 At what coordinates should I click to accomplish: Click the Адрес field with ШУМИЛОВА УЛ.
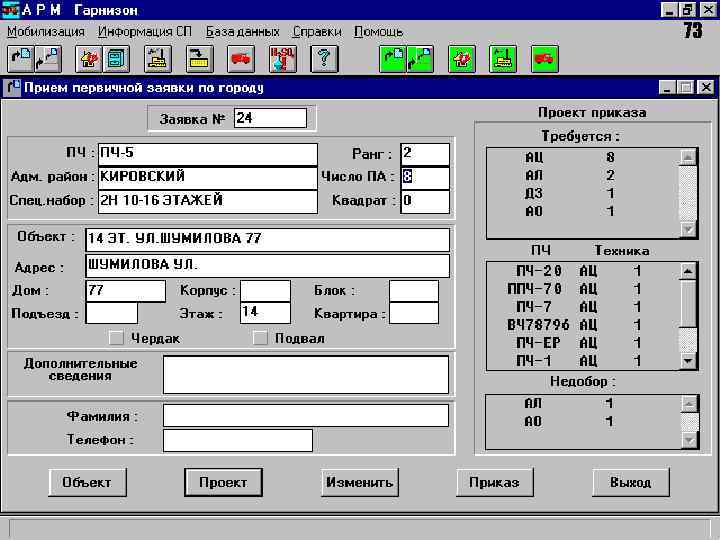pos(267,265)
